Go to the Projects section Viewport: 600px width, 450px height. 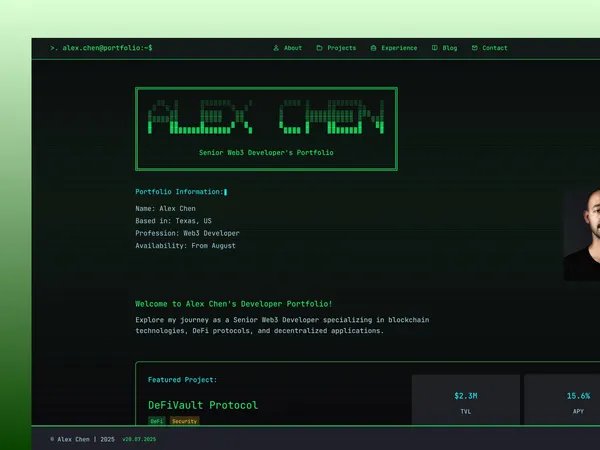[x=336, y=48]
